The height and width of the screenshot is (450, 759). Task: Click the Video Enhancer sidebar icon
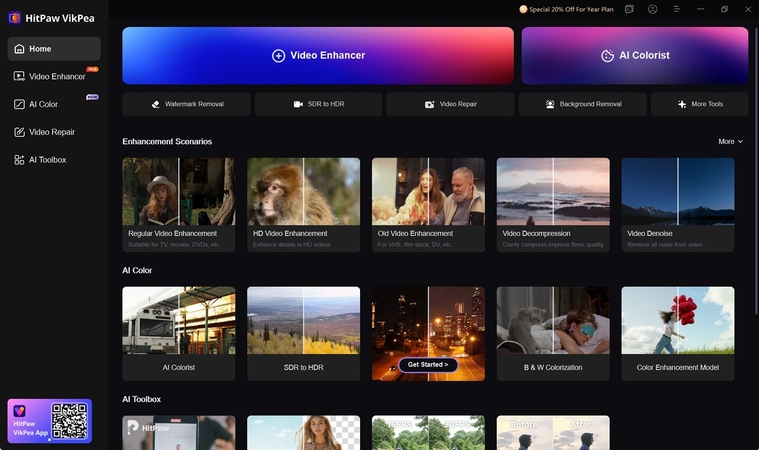click(x=19, y=76)
